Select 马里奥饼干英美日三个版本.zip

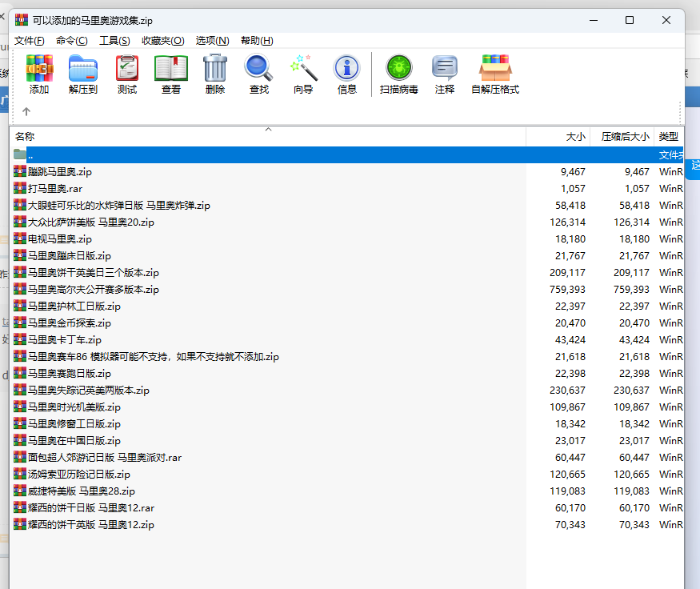coord(94,273)
